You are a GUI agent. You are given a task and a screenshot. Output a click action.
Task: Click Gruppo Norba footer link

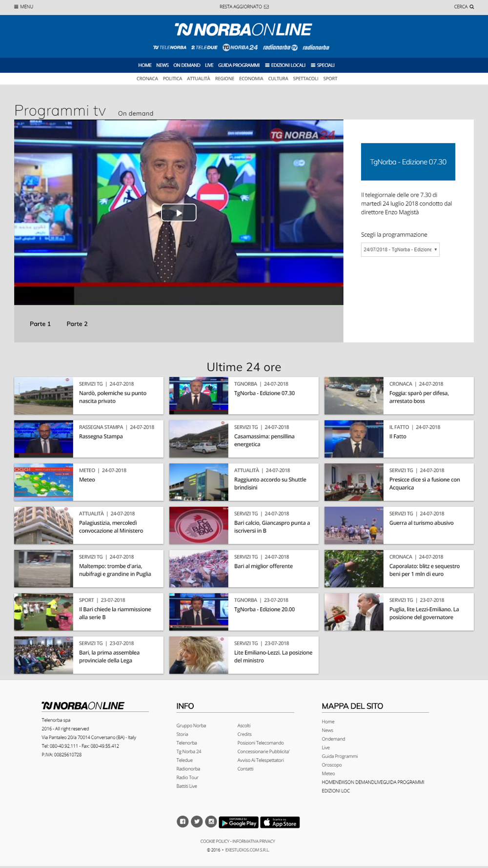click(191, 725)
